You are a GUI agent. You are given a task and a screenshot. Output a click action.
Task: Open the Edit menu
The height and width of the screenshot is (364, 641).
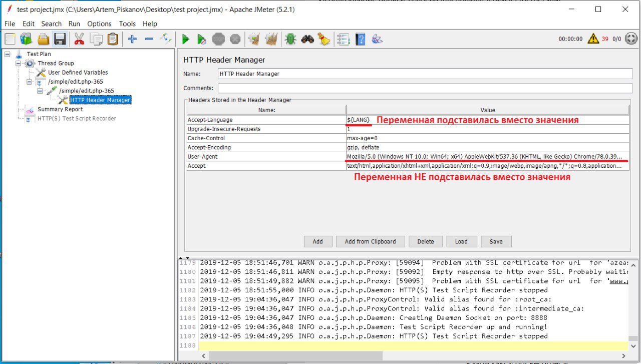coord(29,24)
